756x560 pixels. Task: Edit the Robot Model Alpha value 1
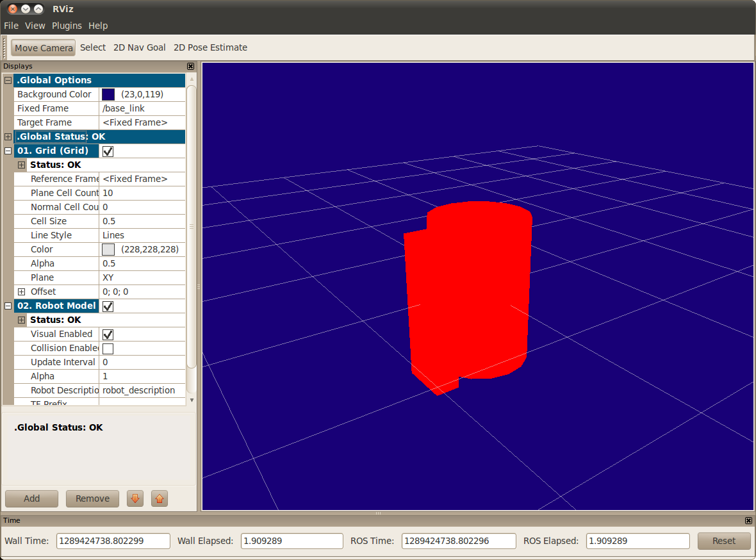pos(142,376)
